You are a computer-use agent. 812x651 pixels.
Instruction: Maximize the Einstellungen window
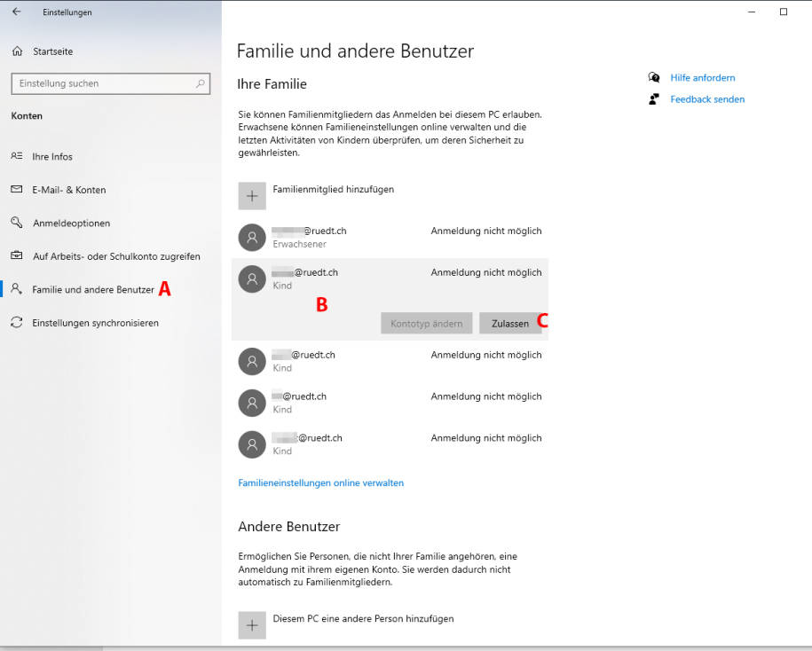(x=784, y=12)
